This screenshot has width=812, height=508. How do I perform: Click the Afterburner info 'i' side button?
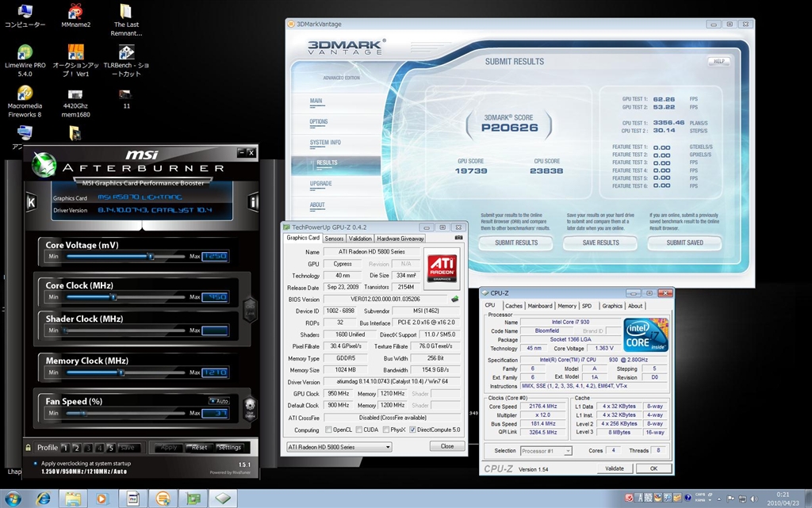point(253,202)
